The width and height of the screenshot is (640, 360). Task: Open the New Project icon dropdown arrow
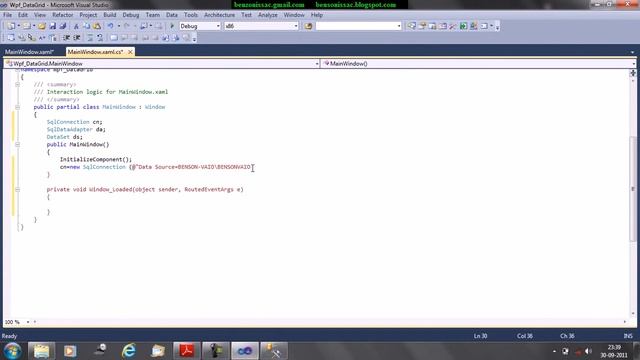pos(18,26)
